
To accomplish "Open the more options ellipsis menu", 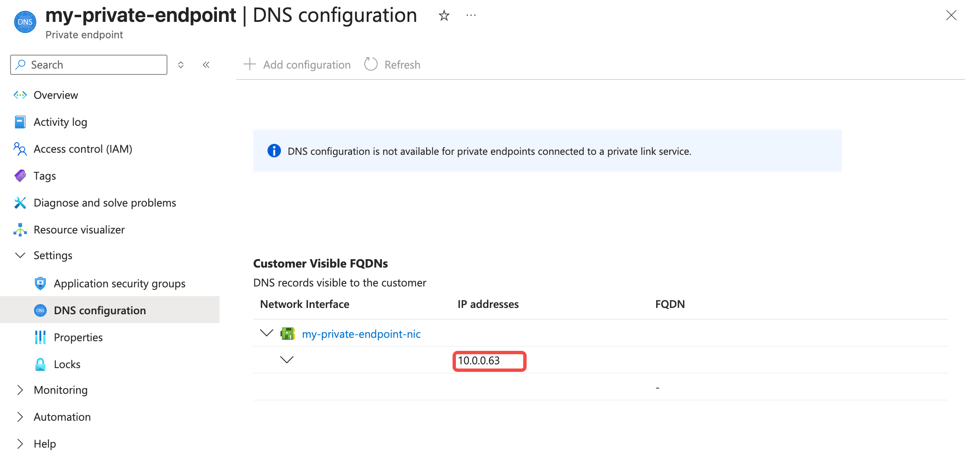I will tap(471, 16).
